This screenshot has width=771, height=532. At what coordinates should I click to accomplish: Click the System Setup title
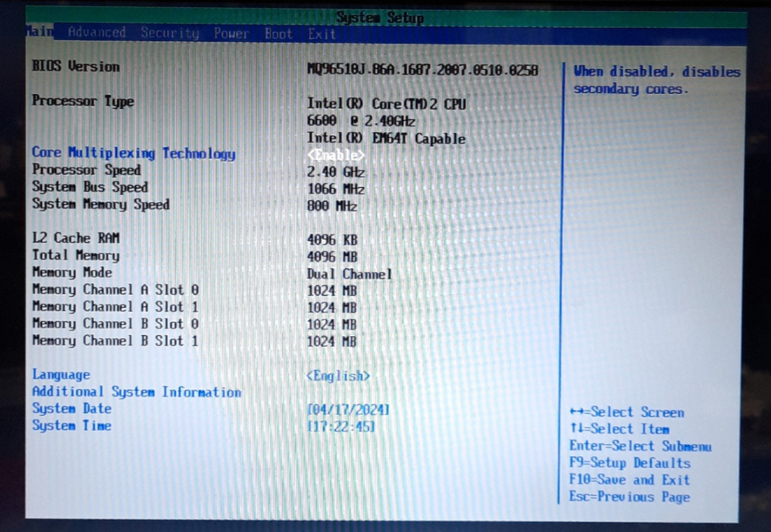pos(380,17)
